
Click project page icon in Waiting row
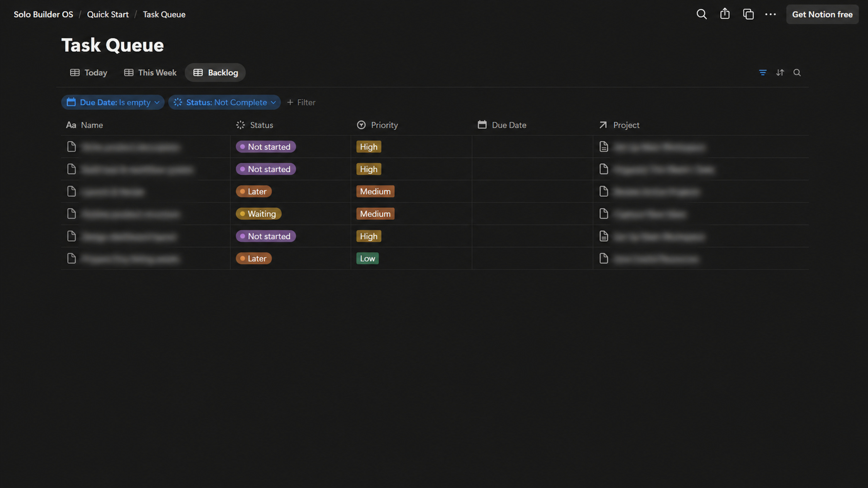pos(603,214)
